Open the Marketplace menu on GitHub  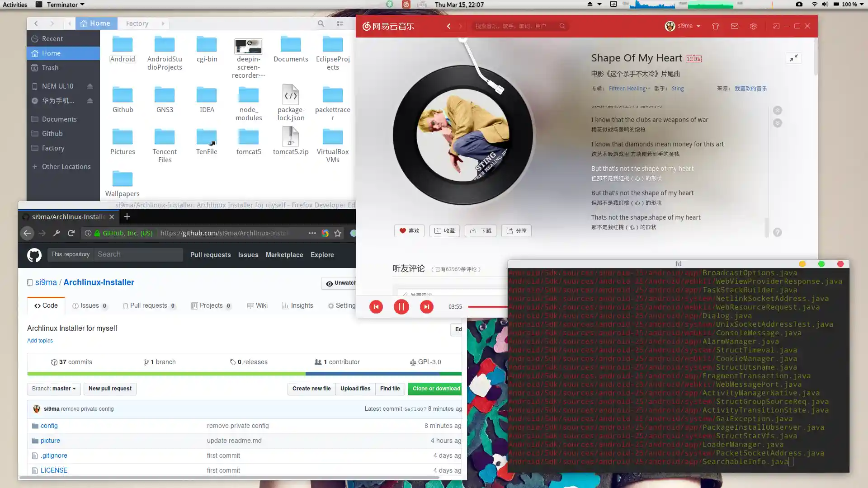pyautogui.click(x=284, y=255)
